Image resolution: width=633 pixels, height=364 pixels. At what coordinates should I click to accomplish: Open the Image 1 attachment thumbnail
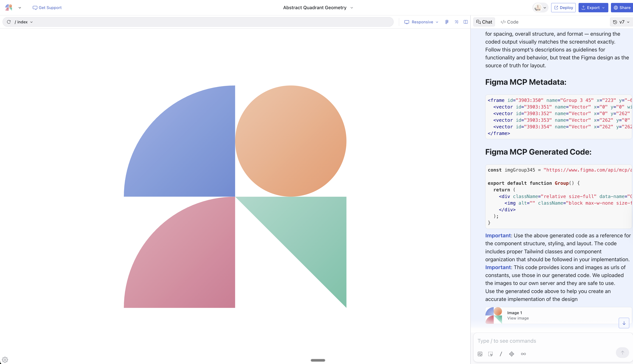(x=494, y=315)
